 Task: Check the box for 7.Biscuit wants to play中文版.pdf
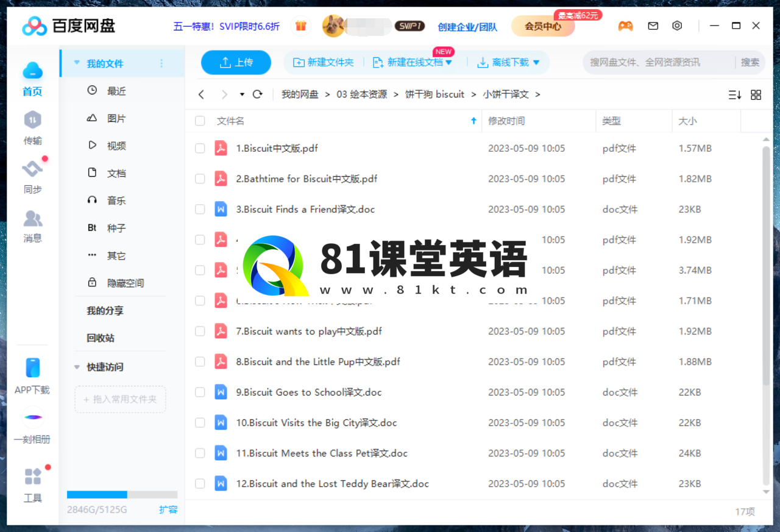(200, 331)
